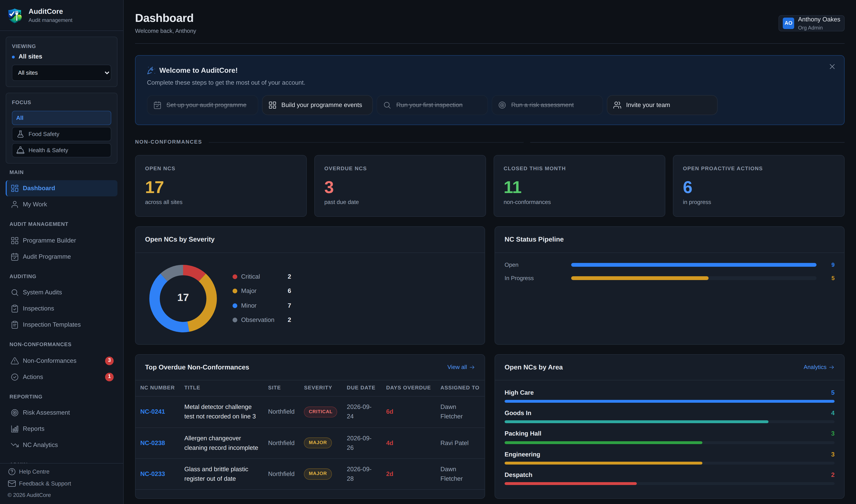856x504 pixels.
Task: Click the Inspections clipboard icon
Action: (x=15, y=309)
